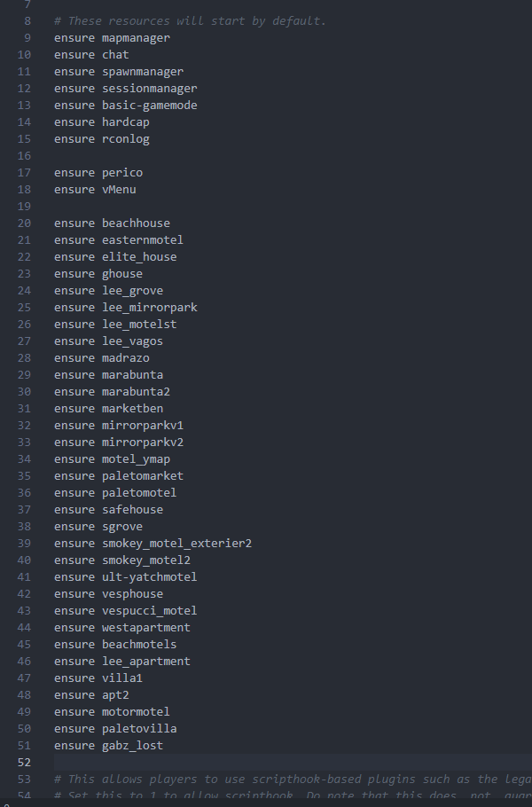532x807 pixels.
Task: Place cursor on empty line 52
Action: pos(293,763)
